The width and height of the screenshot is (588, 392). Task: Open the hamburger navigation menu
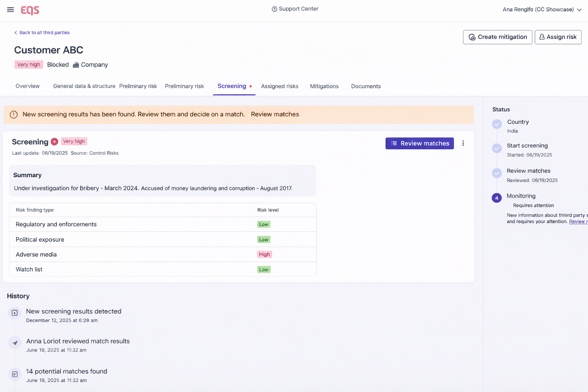[10, 10]
